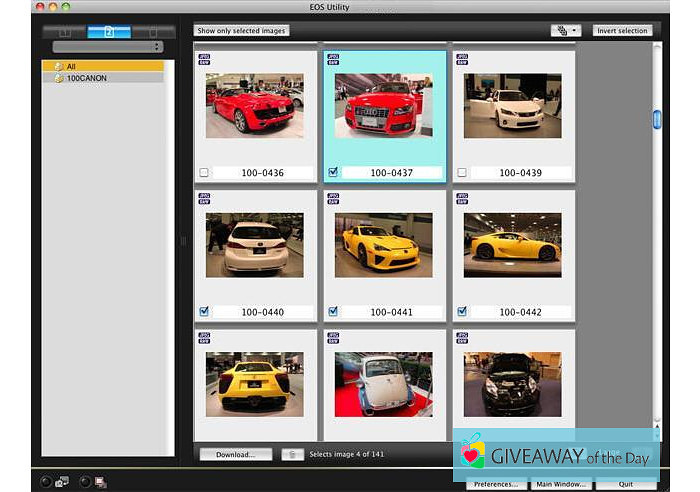Open the selection conditions dropdown near Invert selection

[565, 31]
